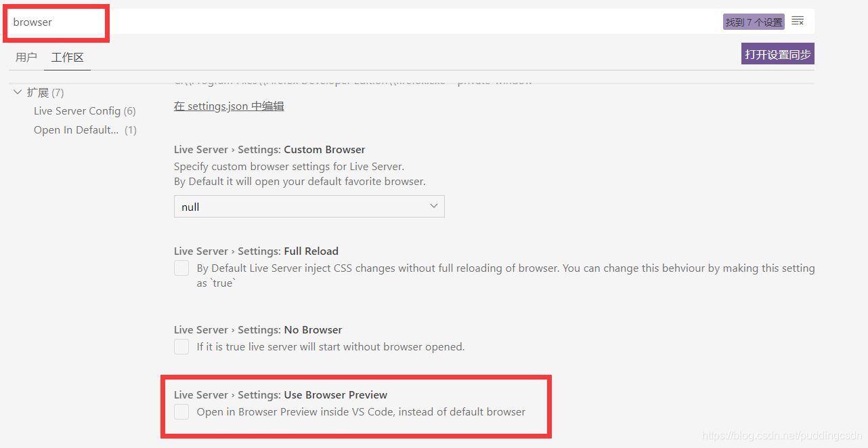Collapse the 扩展 (7) chevron icon
Image resolution: width=868 pixels, height=448 pixels.
point(18,92)
